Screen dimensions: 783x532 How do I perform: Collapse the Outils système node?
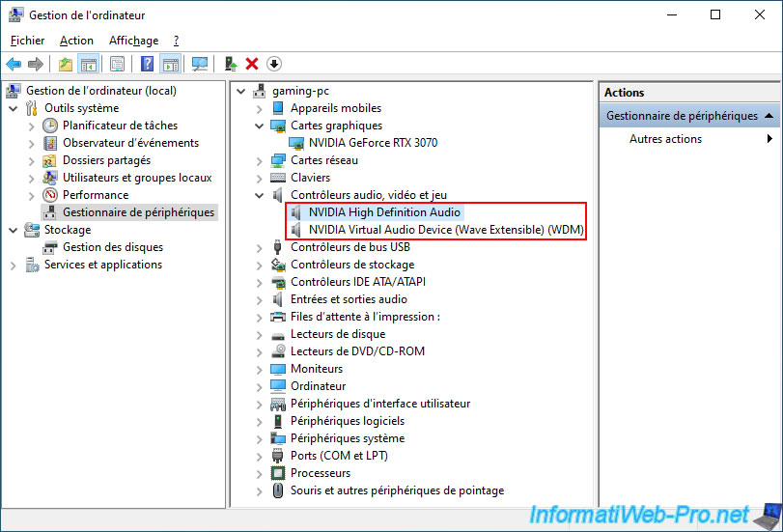tap(13, 108)
